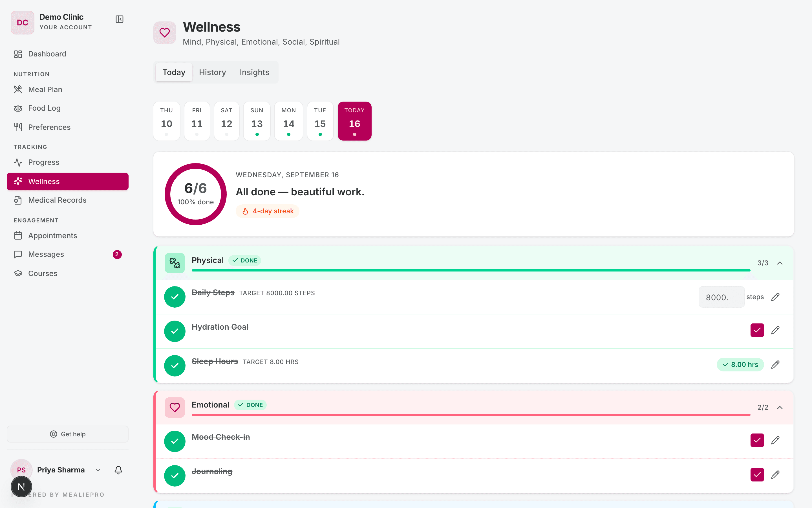
Task: Collapse the sidebar panel icon
Action: click(x=120, y=19)
